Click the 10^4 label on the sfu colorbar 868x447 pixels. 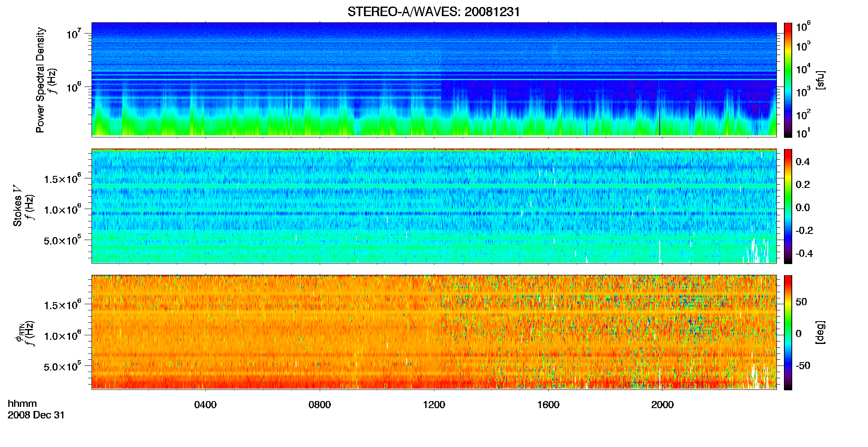[803, 69]
